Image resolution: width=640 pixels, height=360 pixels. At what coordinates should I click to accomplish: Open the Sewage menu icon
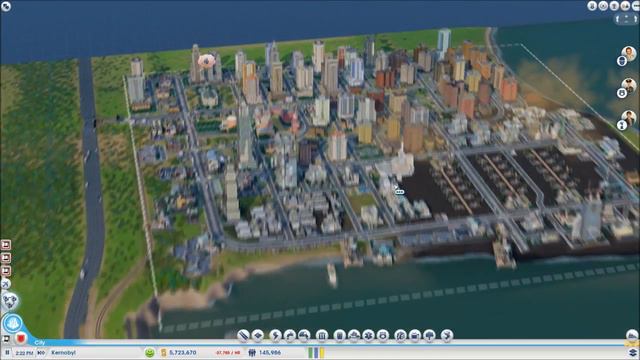[x=304, y=336]
